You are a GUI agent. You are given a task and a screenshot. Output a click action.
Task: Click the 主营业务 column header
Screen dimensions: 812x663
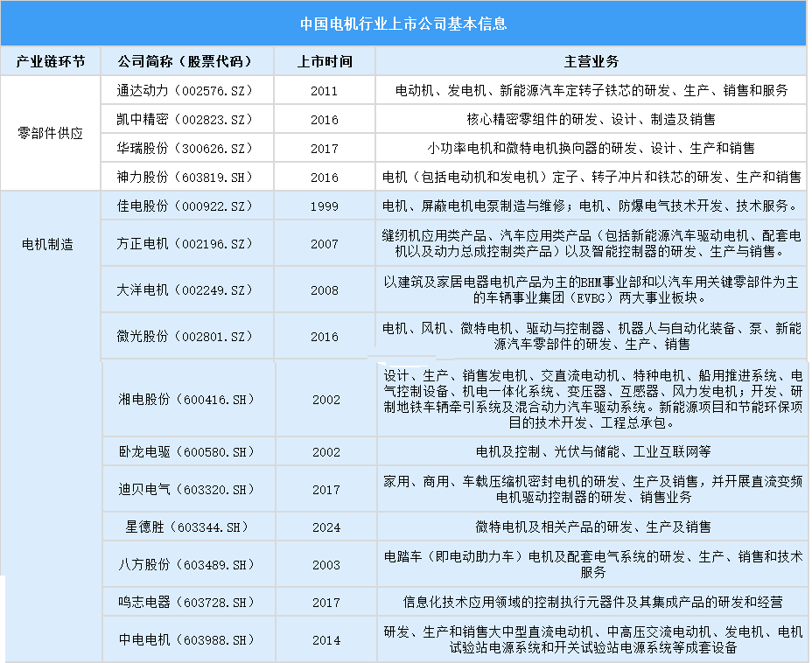tap(591, 62)
